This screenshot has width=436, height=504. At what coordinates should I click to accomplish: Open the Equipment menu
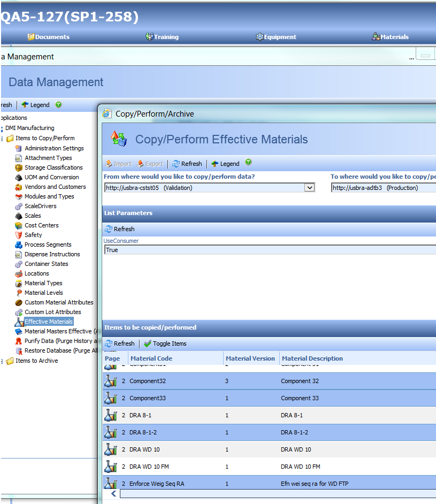click(x=276, y=37)
